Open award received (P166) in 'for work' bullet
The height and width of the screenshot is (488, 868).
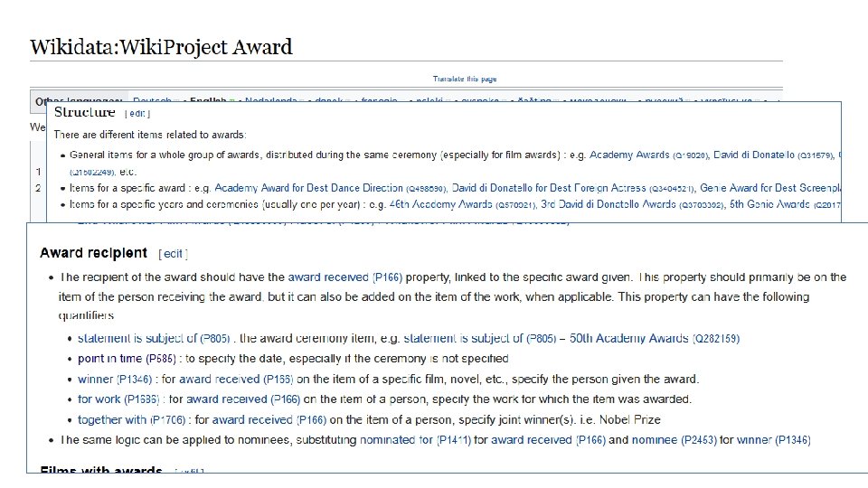(x=243, y=399)
